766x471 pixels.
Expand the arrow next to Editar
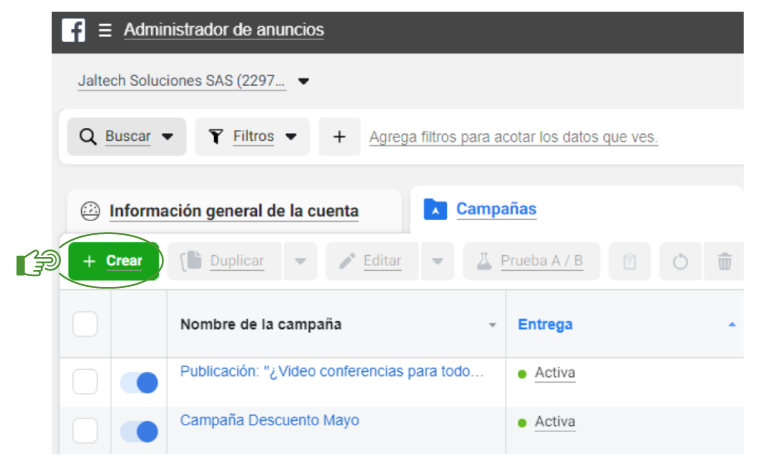[436, 261]
